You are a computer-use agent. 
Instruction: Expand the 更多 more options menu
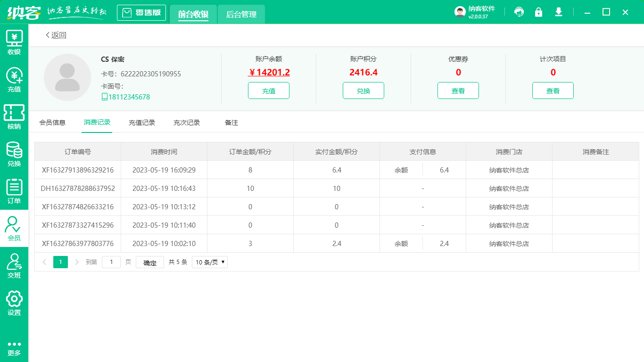point(14,348)
